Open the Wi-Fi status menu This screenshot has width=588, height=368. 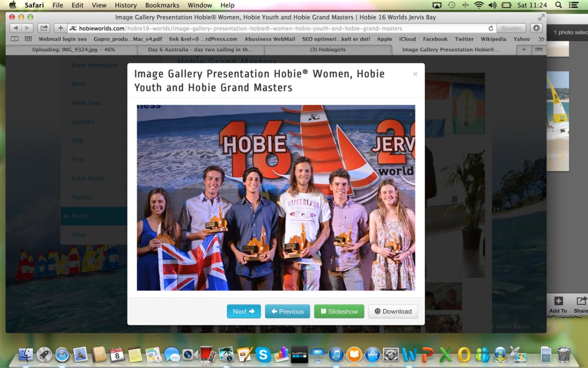(x=479, y=5)
